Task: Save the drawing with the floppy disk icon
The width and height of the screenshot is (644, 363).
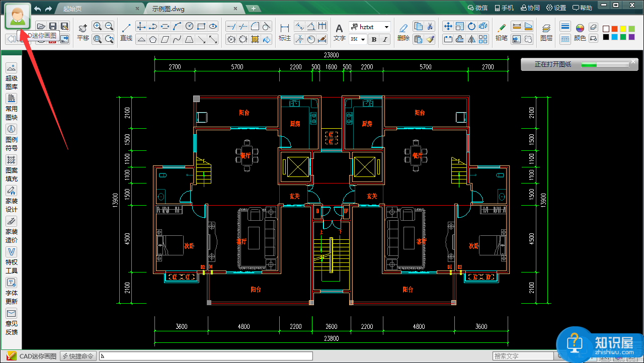Action: tap(53, 26)
